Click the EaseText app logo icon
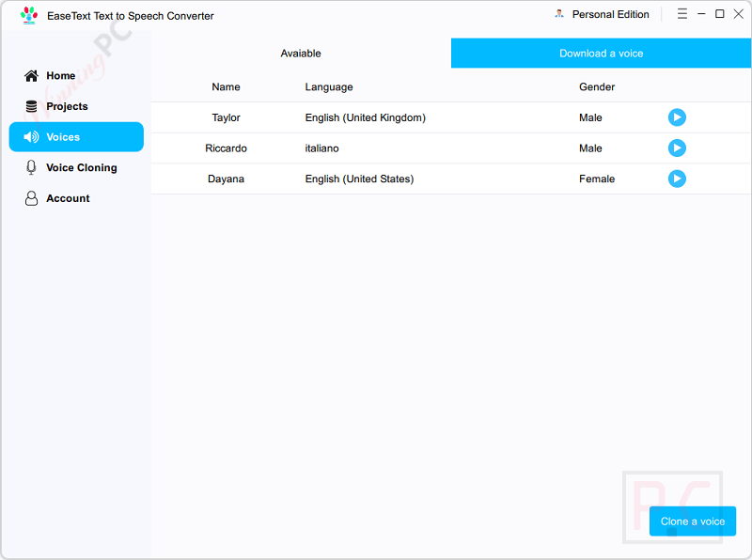The image size is (752, 560). (x=29, y=15)
